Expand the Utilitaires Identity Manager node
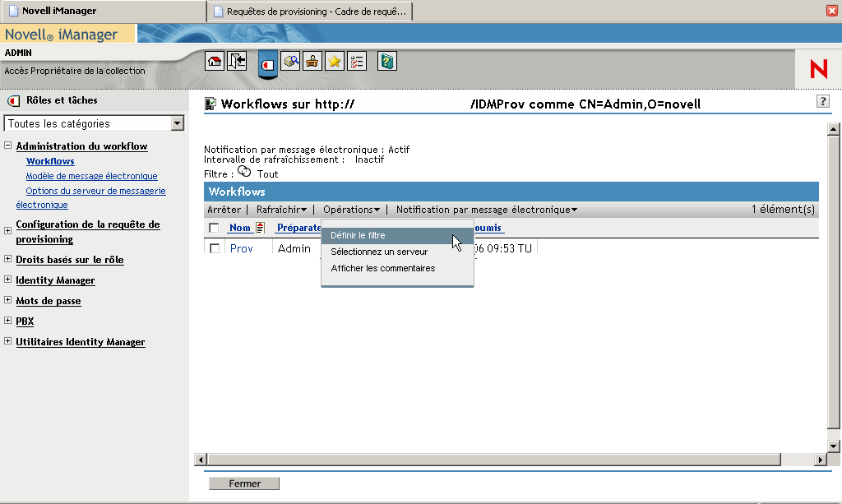This screenshot has width=842, height=504. point(8,341)
